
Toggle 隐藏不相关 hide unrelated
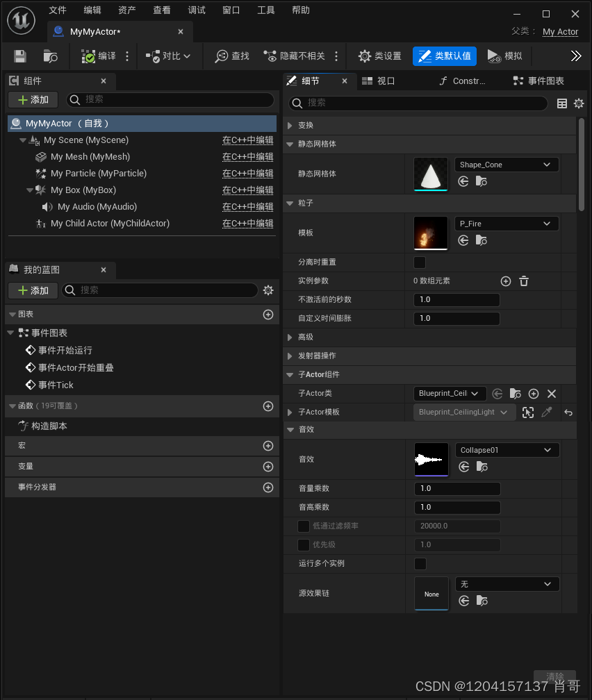click(294, 56)
